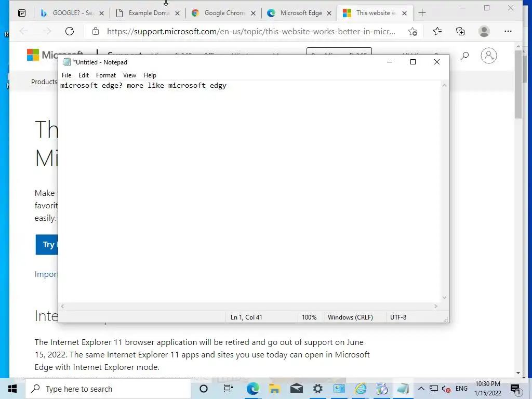
Task: Open Edge Settings and more menu
Action: [508, 31]
